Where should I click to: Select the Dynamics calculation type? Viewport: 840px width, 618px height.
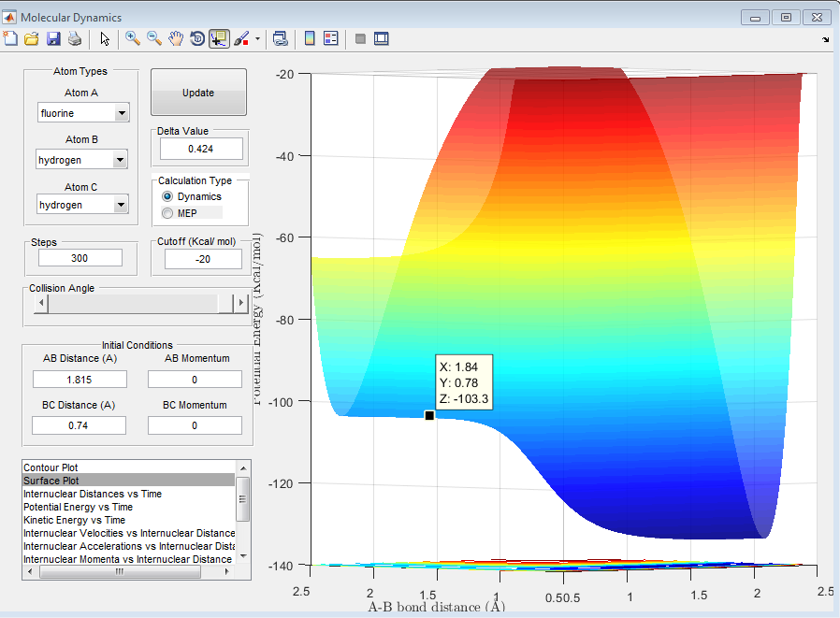coord(168,197)
